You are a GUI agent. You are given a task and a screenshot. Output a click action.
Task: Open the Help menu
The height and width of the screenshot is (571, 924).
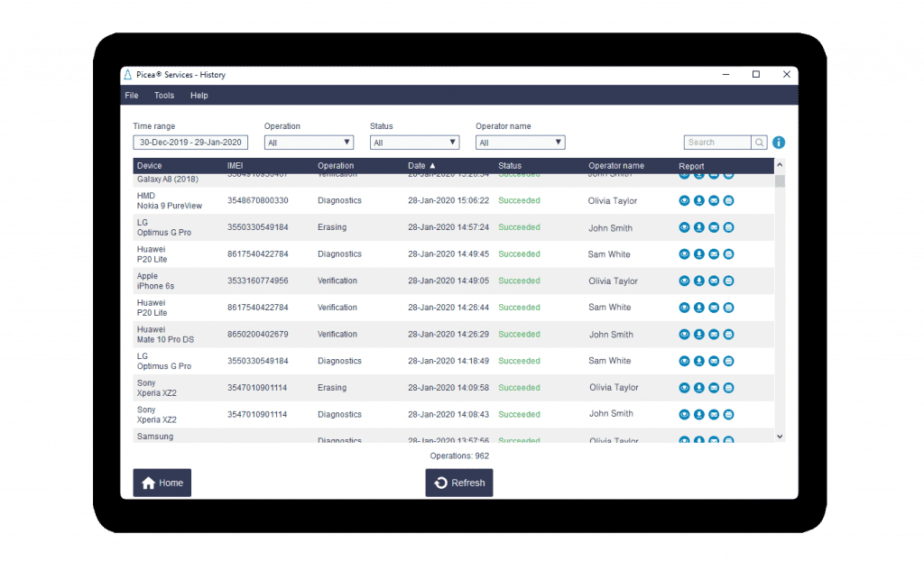pos(199,96)
